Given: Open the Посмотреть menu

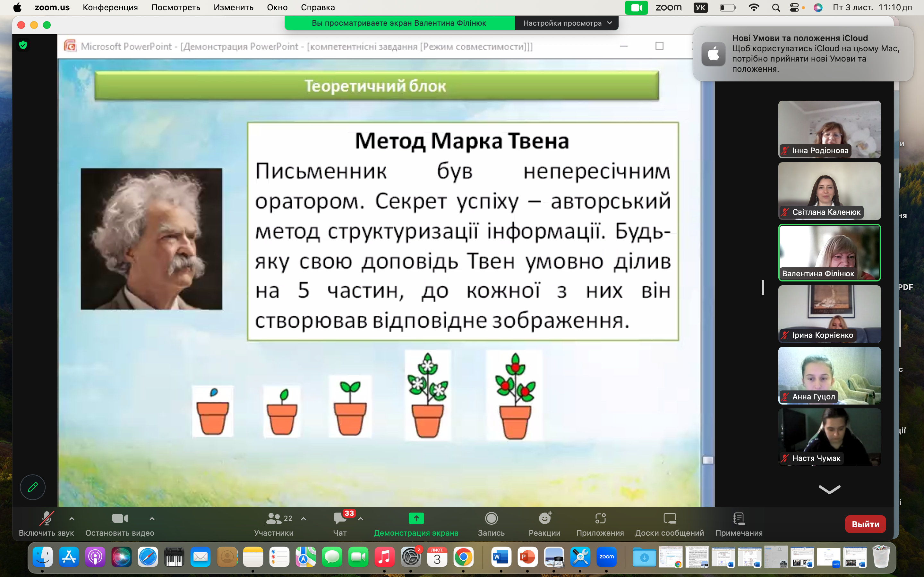Looking at the screenshot, I should [175, 7].
